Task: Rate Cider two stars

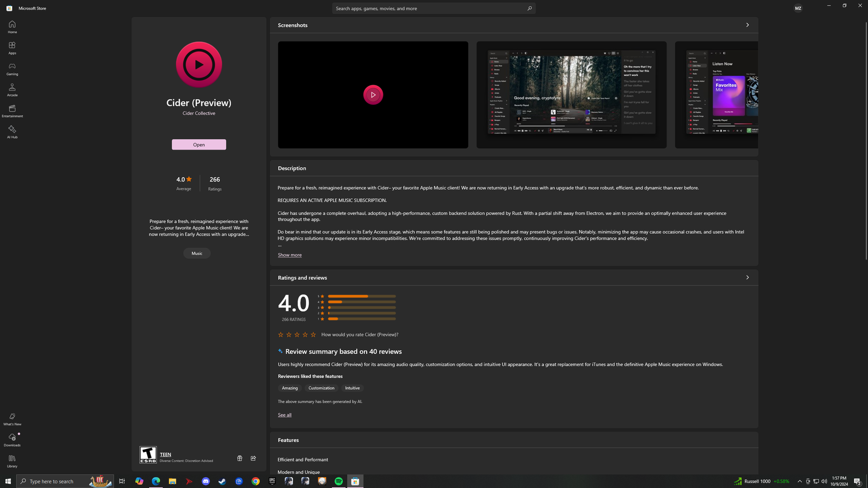Action: click(289, 334)
